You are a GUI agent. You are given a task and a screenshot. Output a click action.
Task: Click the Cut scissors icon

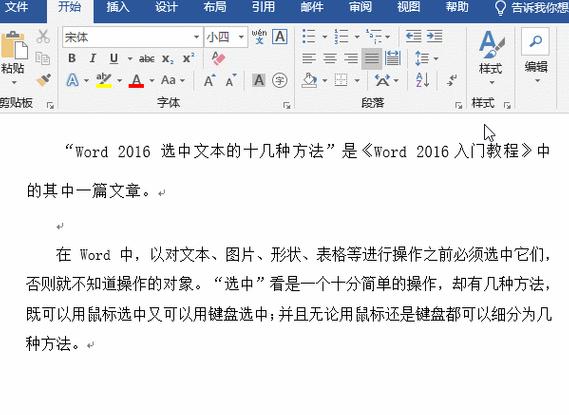[43, 37]
